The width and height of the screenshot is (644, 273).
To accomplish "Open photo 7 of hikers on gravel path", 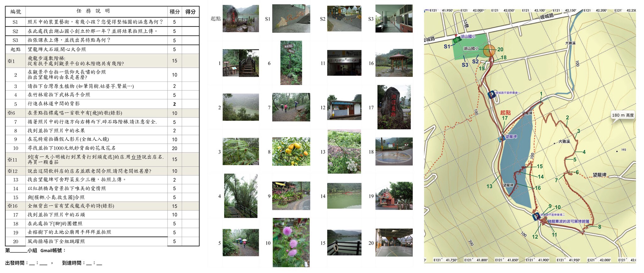I will (x=291, y=107).
